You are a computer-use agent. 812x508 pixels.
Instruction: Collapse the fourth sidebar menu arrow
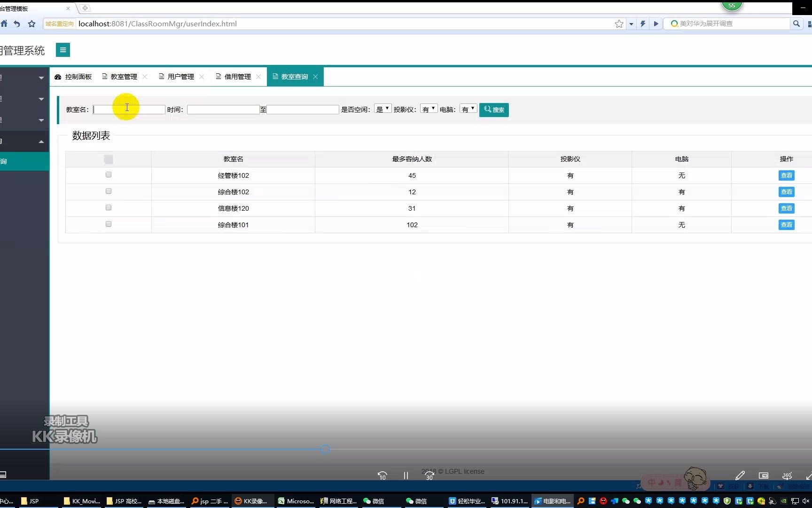click(x=41, y=142)
